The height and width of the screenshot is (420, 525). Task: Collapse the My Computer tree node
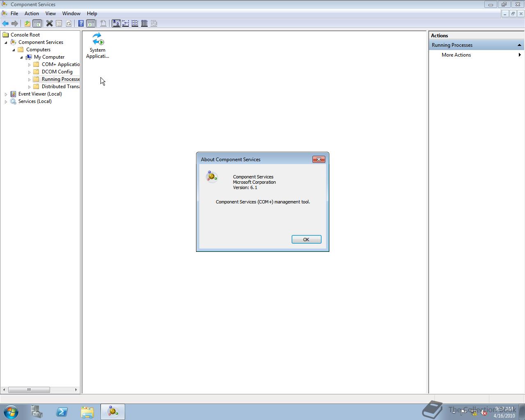pyautogui.click(x=21, y=57)
